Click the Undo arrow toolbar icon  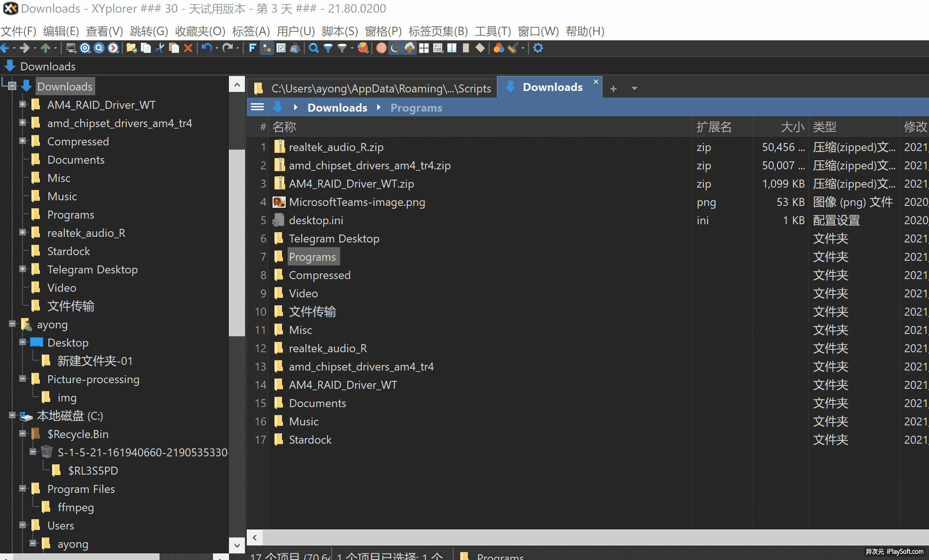coord(206,48)
